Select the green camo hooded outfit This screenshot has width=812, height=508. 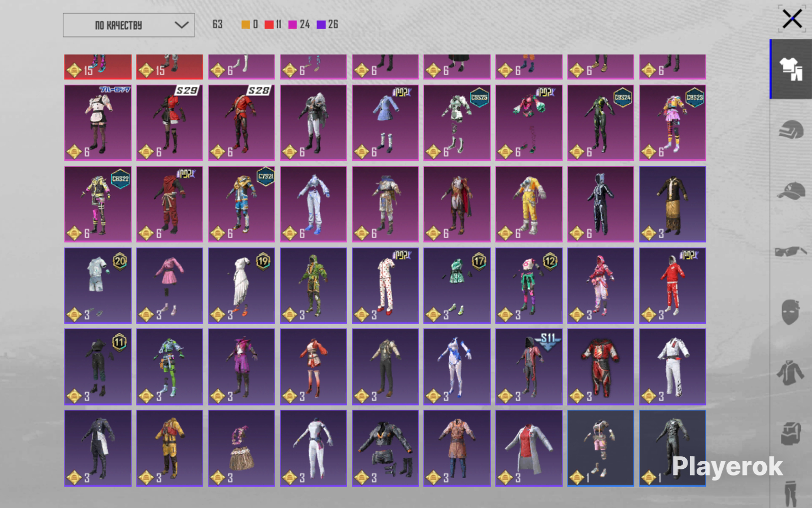point(314,285)
